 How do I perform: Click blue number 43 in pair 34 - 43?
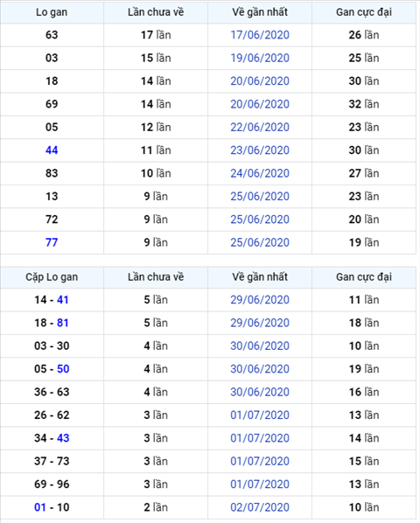pos(63,438)
